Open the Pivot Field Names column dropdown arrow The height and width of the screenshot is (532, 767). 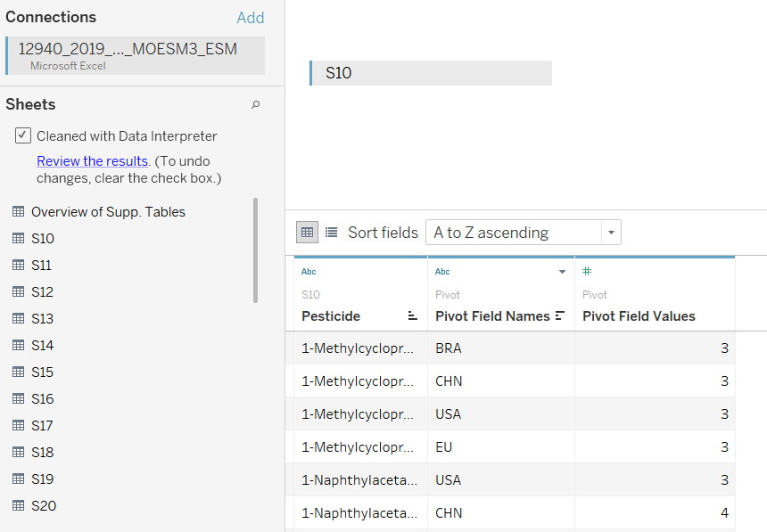click(x=562, y=272)
